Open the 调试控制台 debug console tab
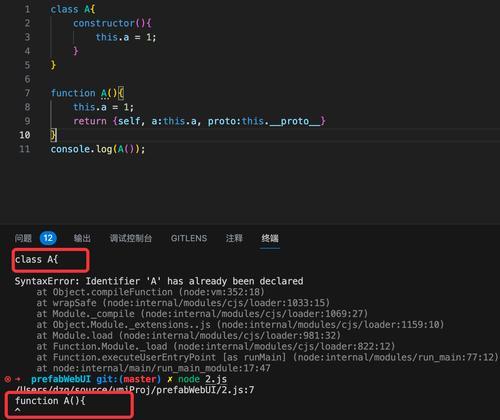500x420 pixels. point(131,238)
